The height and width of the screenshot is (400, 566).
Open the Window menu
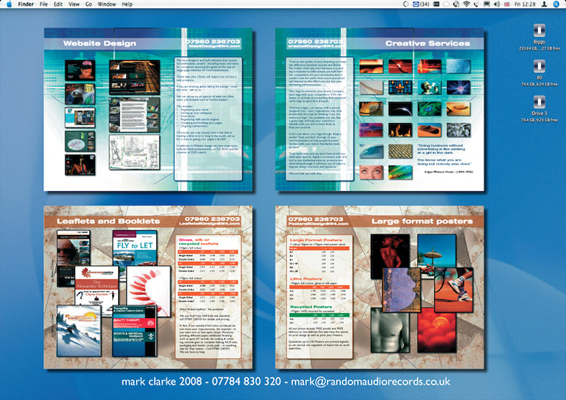tap(107, 4)
